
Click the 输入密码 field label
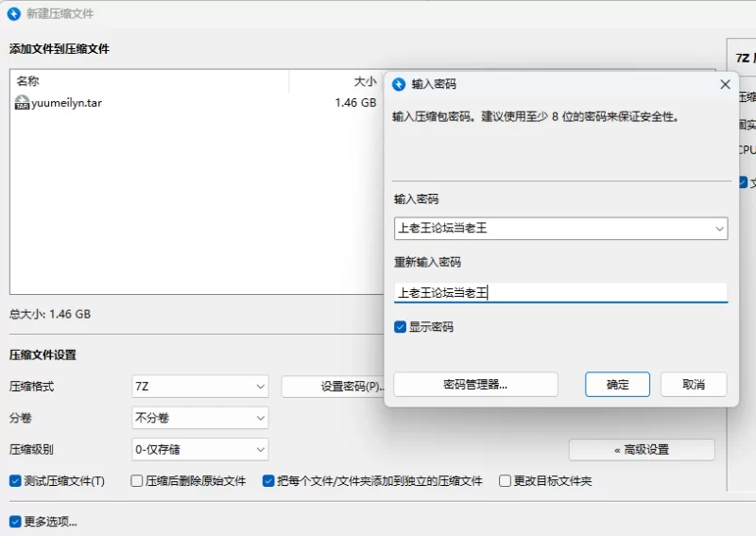416,199
